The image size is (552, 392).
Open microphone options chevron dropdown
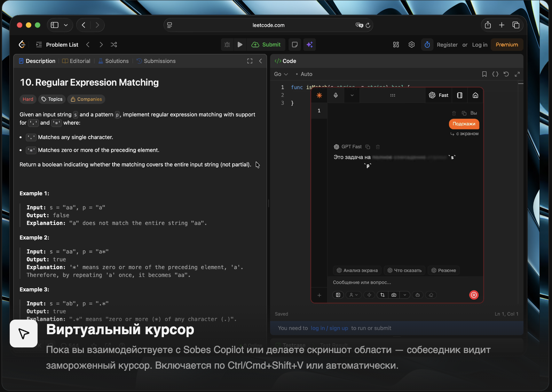(352, 95)
